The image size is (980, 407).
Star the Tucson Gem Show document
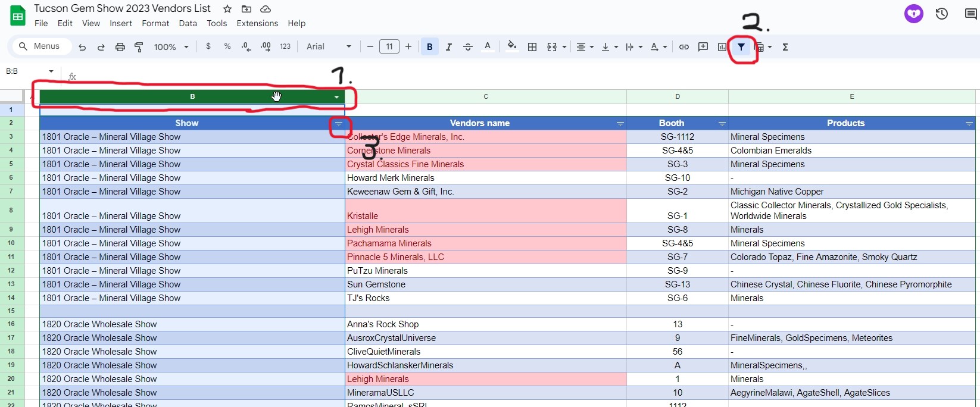coord(227,9)
